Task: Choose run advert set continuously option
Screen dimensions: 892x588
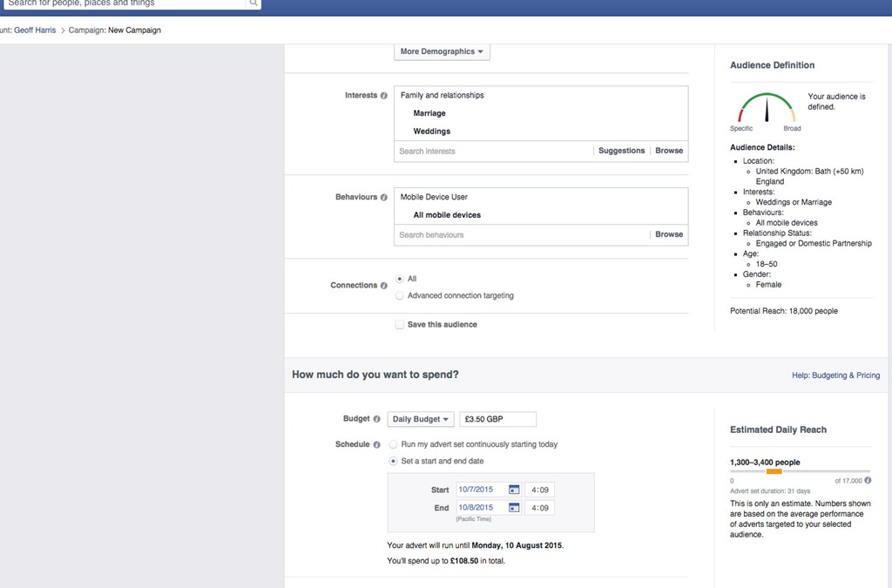Action: (393, 444)
